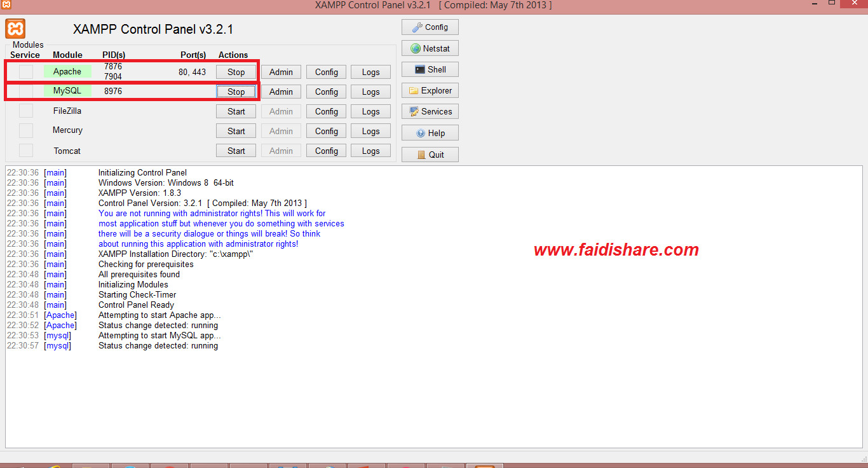The height and width of the screenshot is (468, 868).
Task: View Logs for FileZilla
Action: click(x=371, y=111)
